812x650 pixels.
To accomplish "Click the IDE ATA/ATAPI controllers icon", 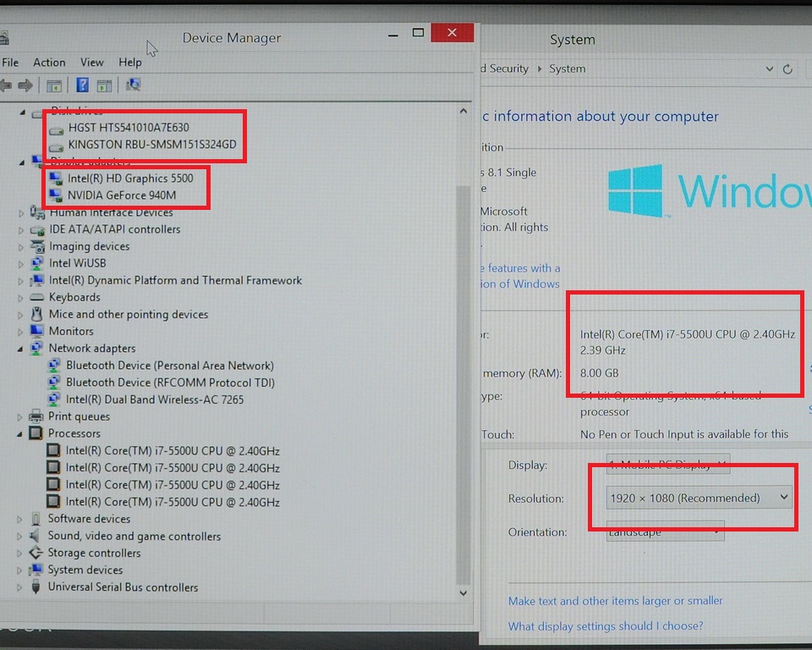I will 37,229.
